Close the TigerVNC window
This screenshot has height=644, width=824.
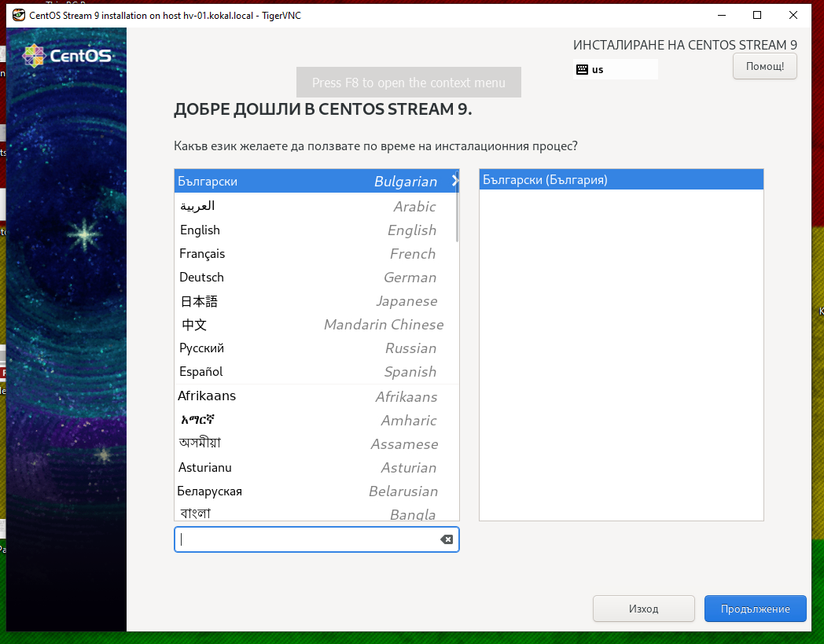click(793, 15)
